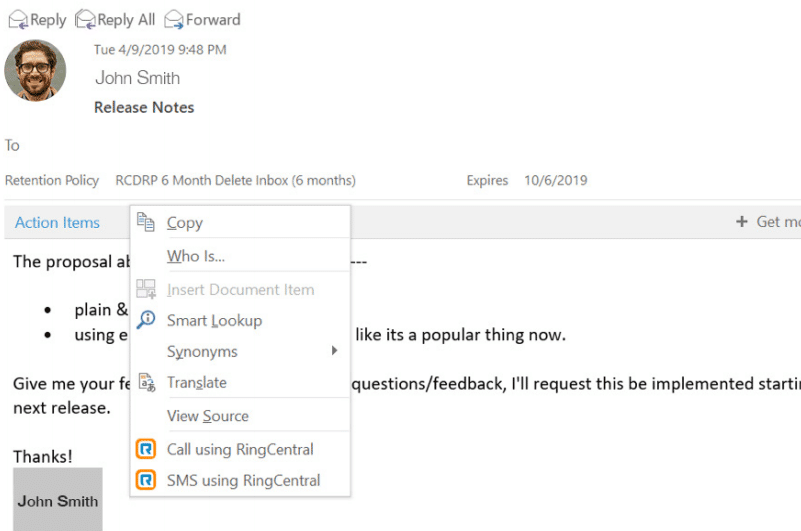Click the John Smith signature image
801x531 pixels.
(x=58, y=499)
